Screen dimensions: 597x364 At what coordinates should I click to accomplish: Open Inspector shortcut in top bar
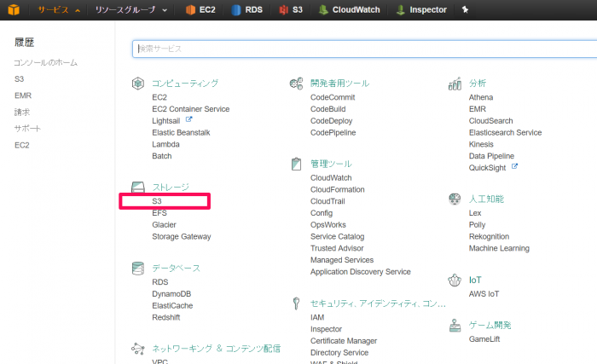pos(421,10)
